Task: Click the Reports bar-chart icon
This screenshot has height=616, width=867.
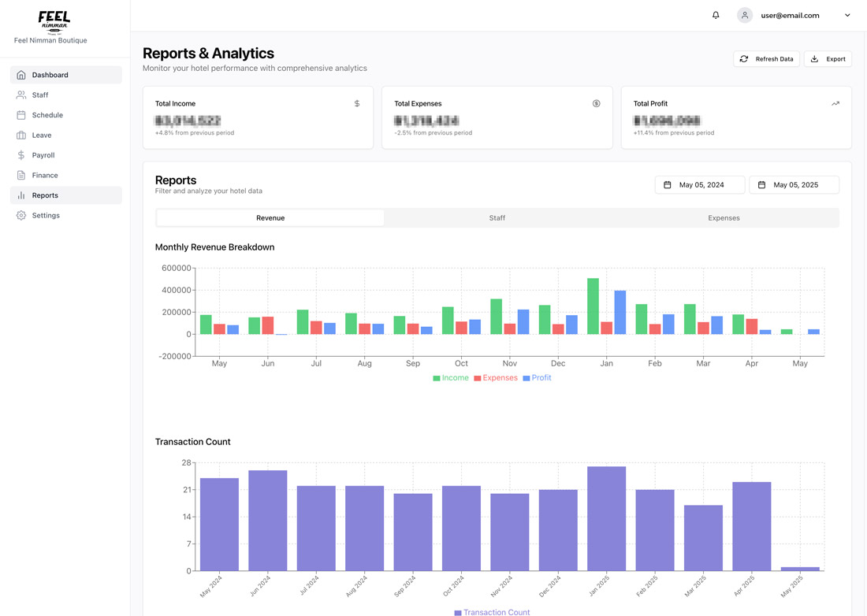Action: click(x=21, y=195)
